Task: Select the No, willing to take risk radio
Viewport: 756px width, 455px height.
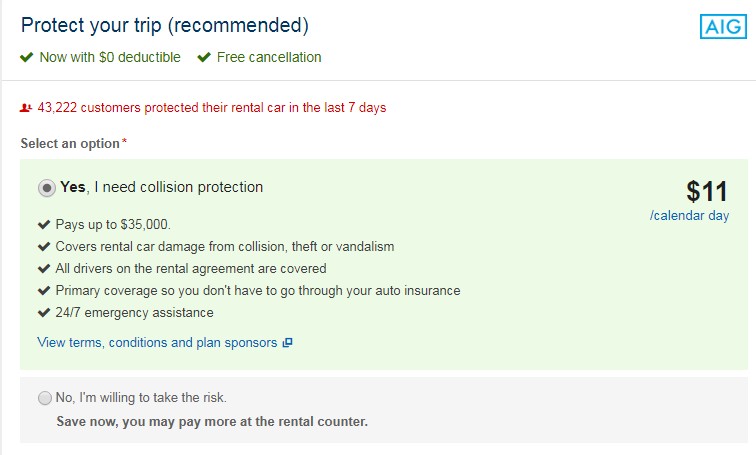Action: (x=45, y=398)
